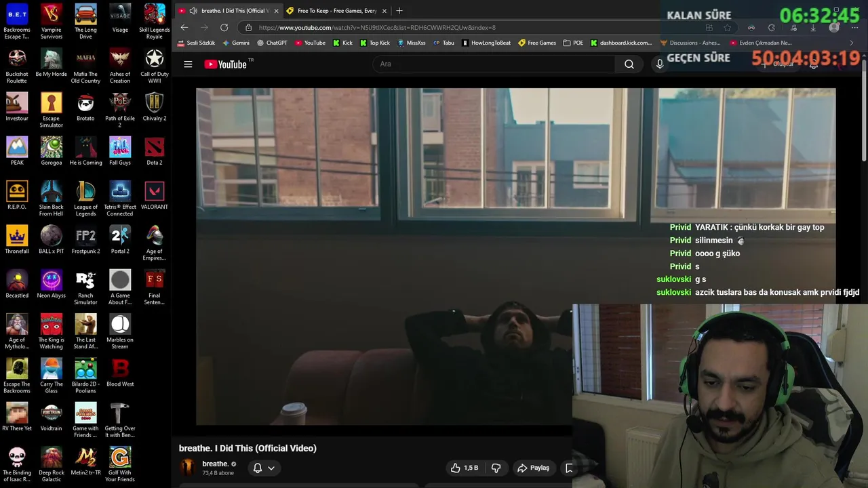Open a new browser tab

click(399, 11)
